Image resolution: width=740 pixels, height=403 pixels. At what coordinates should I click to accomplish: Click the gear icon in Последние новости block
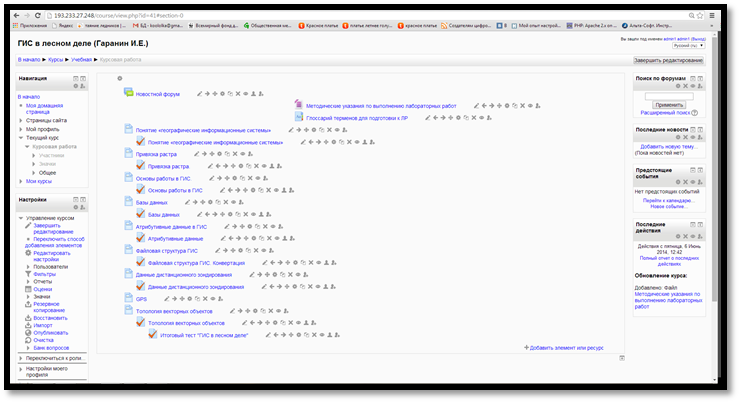click(x=678, y=137)
